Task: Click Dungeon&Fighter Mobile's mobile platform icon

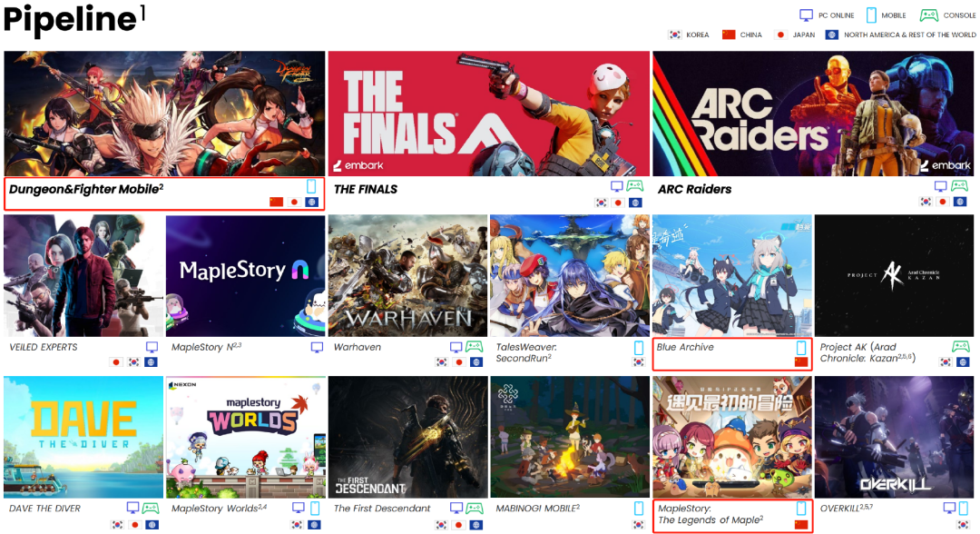Action: click(x=311, y=186)
